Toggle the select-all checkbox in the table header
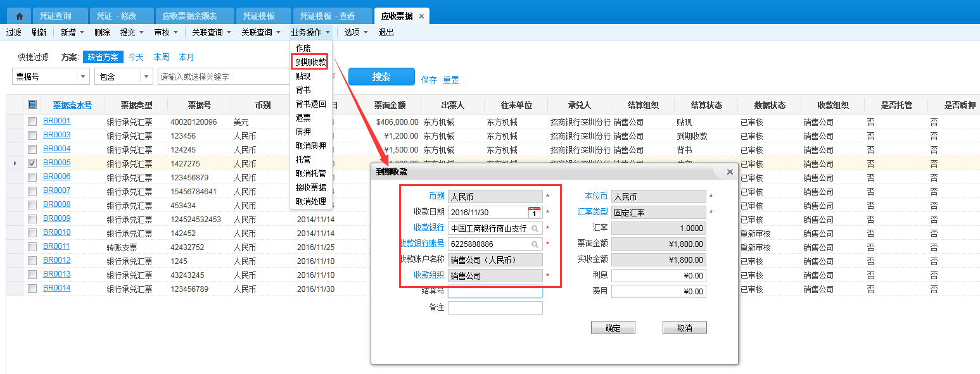 point(32,105)
